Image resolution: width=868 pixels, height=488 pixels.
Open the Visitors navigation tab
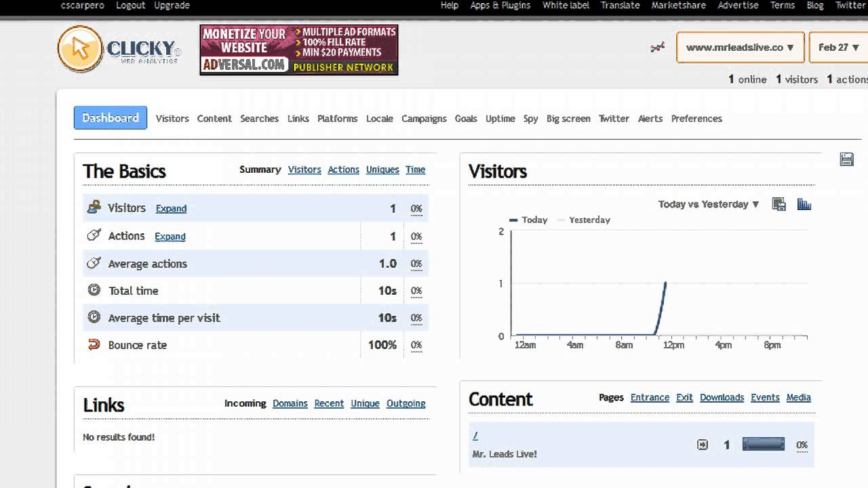[x=172, y=119]
